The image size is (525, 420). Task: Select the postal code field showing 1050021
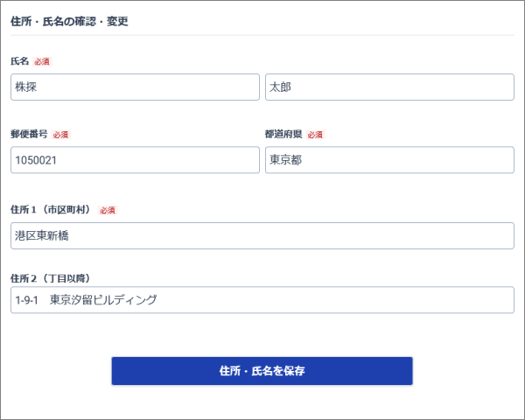(135, 160)
